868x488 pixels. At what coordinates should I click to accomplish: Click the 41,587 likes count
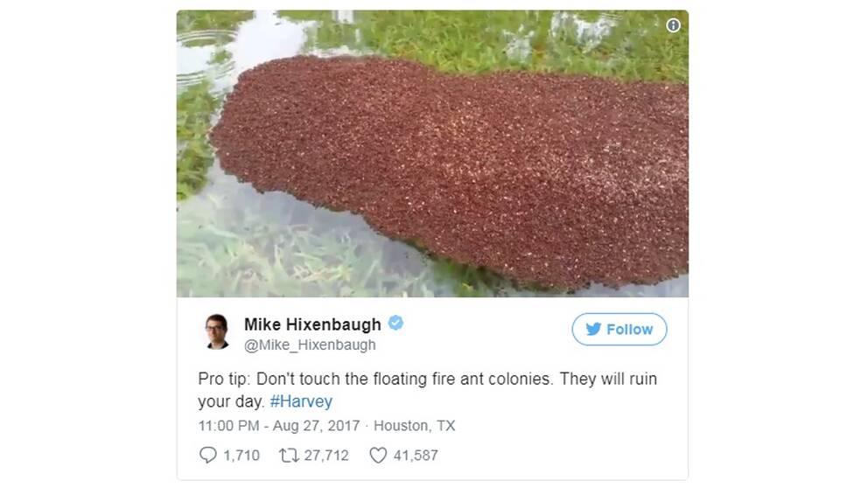tap(416, 456)
